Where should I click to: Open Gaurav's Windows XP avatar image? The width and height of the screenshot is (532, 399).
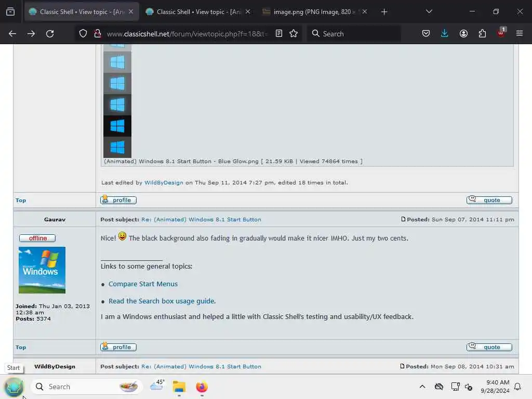[42, 270]
